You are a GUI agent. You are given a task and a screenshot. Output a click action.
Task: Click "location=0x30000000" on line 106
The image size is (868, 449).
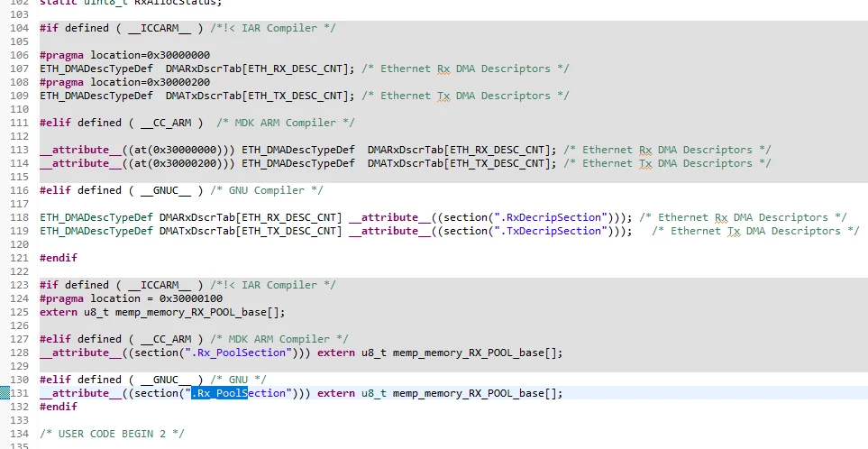(150, 55)
